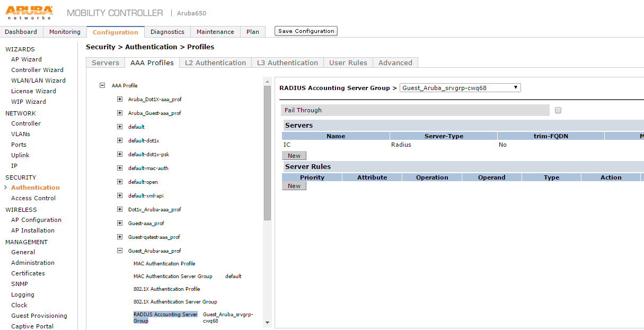Expand the Aruba_Dot1X-aaa_prof node

pos(120,99)
